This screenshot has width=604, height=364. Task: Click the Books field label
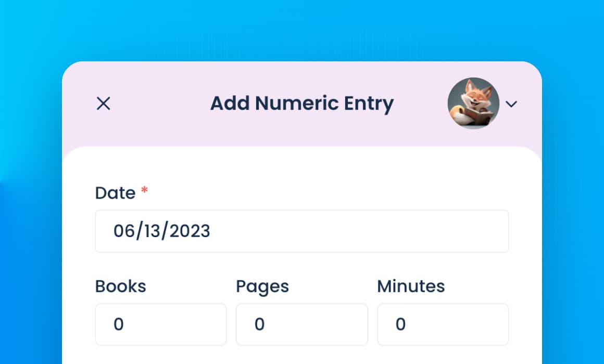(121, 287)
